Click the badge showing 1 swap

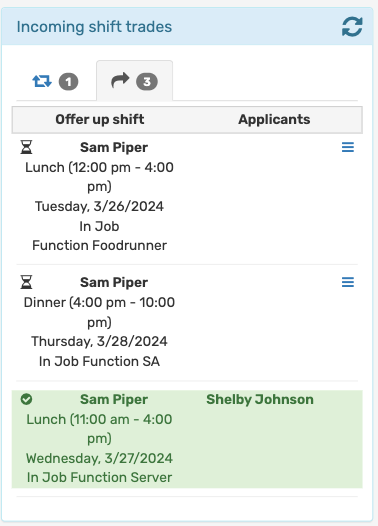(x=68, y=82)
